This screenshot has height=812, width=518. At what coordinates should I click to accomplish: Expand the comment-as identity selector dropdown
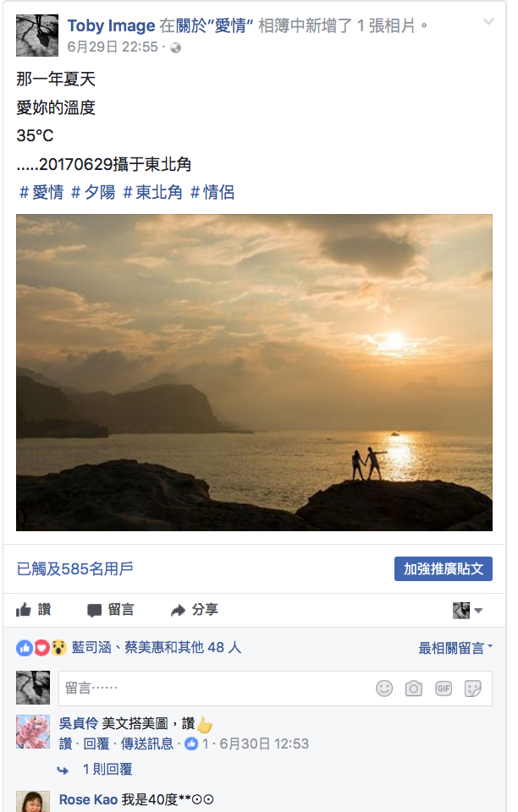468,610
